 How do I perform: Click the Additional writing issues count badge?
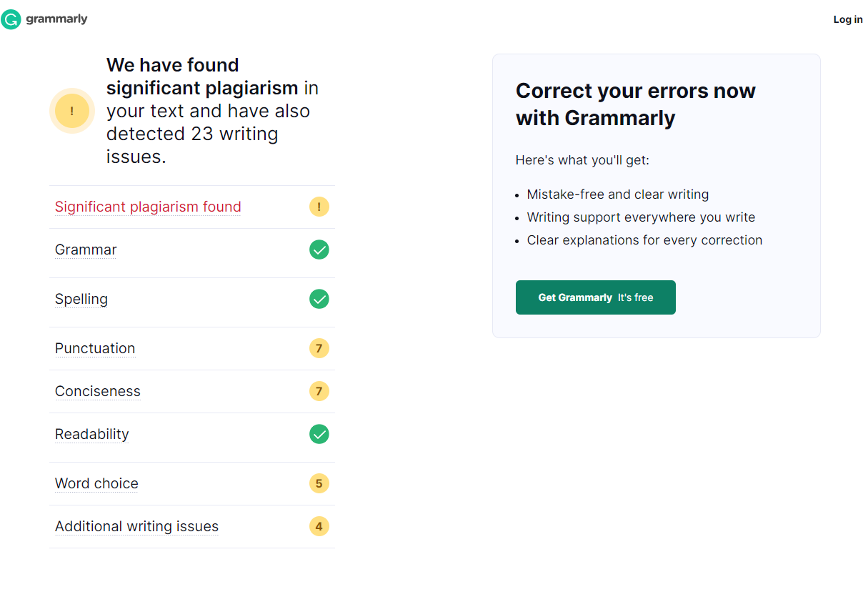coord(319,526)
